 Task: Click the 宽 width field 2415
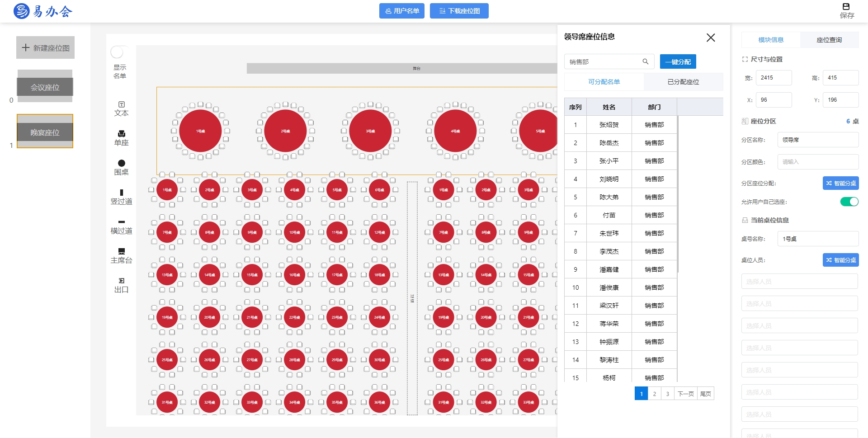(774, 78)
